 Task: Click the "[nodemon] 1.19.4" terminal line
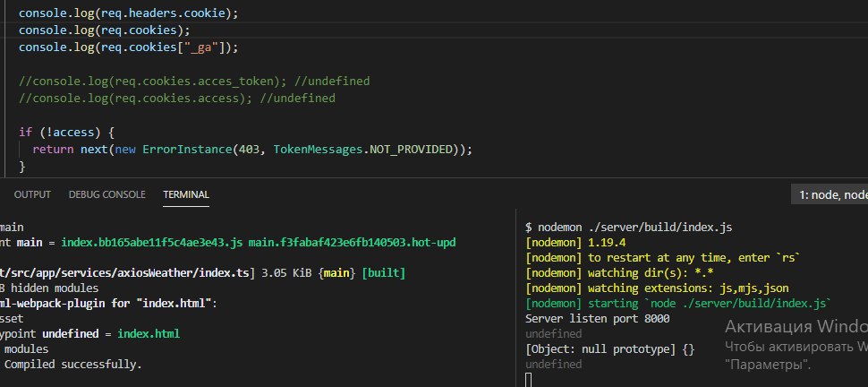click(x=575, y=242)
